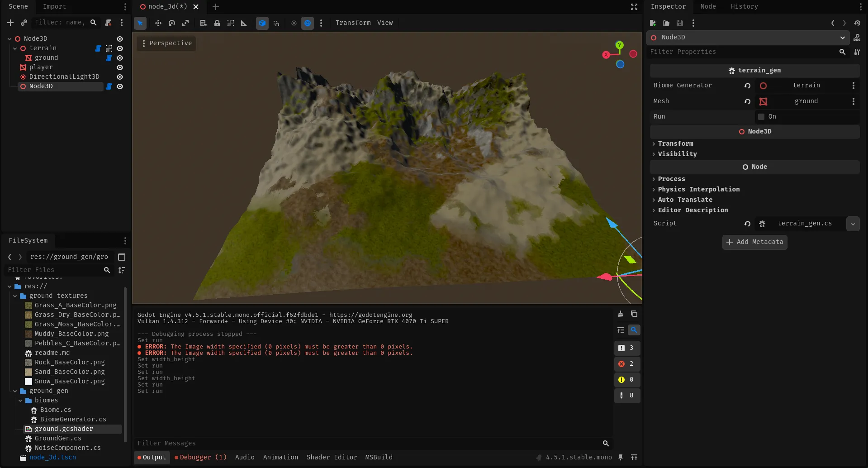Select the Rotate mode tool
The height and width of the screenshot is (468, 868).
tap(172, 23)
